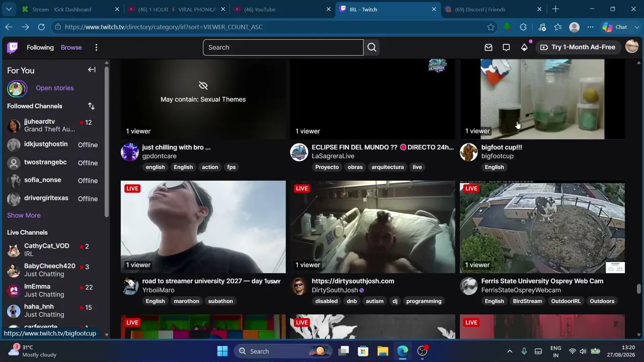Open ECLIPSE FIN DEL MUNDO stream title
Viewport: 644px width, 362px height.
click(382, 147)
